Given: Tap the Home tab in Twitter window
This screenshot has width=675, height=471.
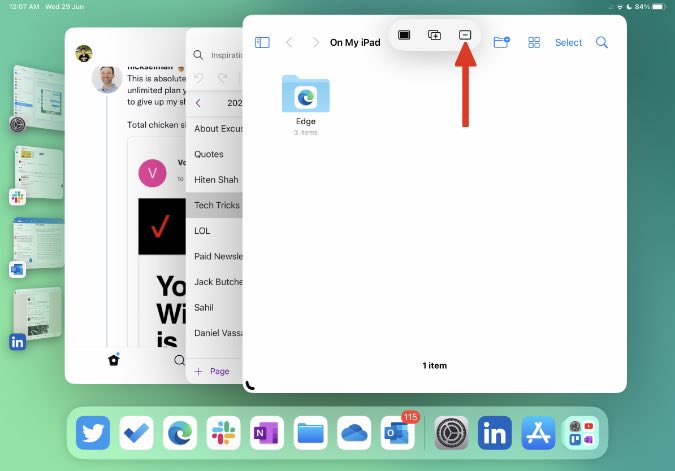Looking at the screenshot, I should point(114,359).
